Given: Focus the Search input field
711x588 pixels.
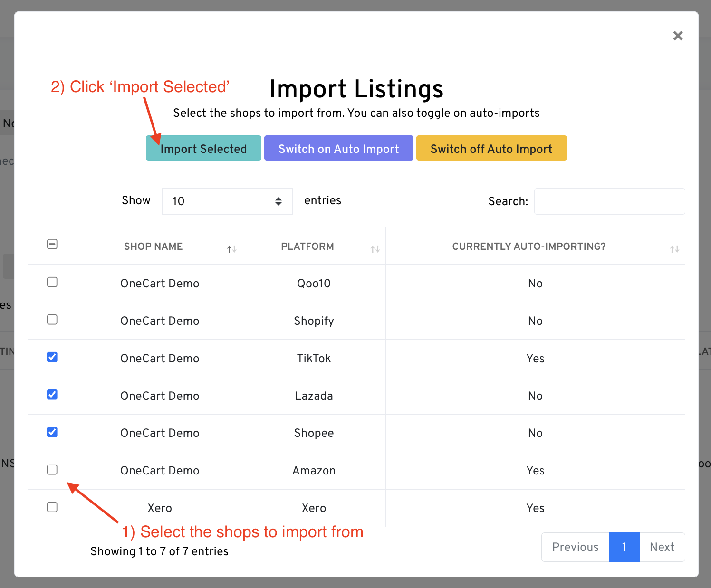Looking at the screenshot, I should 609,201.
